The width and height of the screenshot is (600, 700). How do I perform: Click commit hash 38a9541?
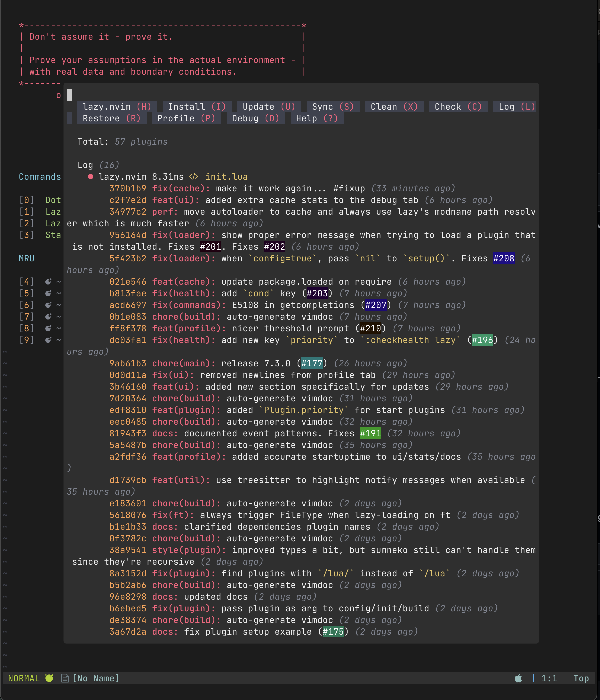128,550
